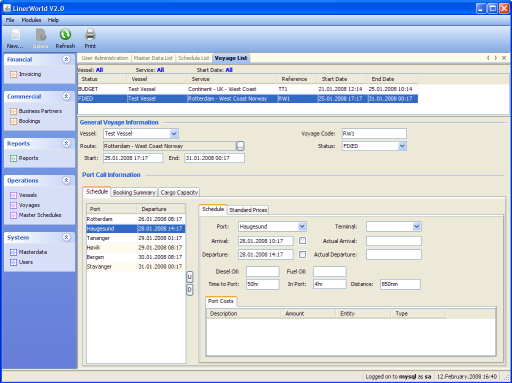
Task: Open Invoicing from Financial panel
Action: pyautogui.click(x=26, y=74)
